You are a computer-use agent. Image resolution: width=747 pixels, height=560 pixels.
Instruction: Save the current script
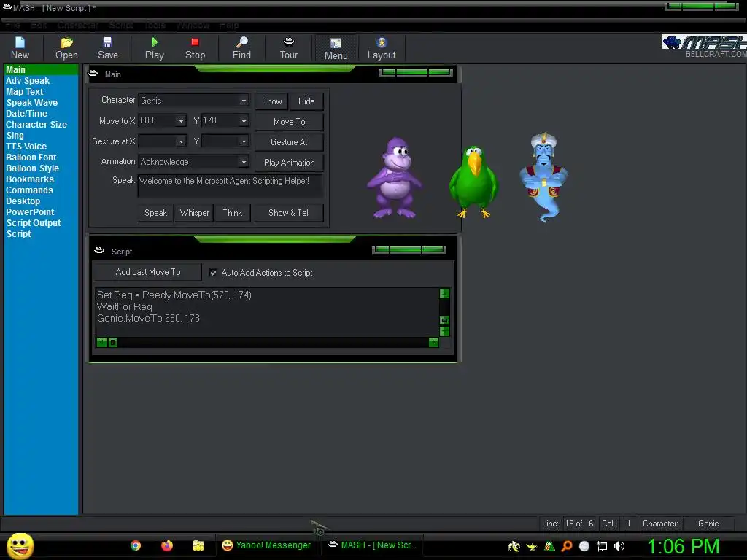[x=108, y=48]
